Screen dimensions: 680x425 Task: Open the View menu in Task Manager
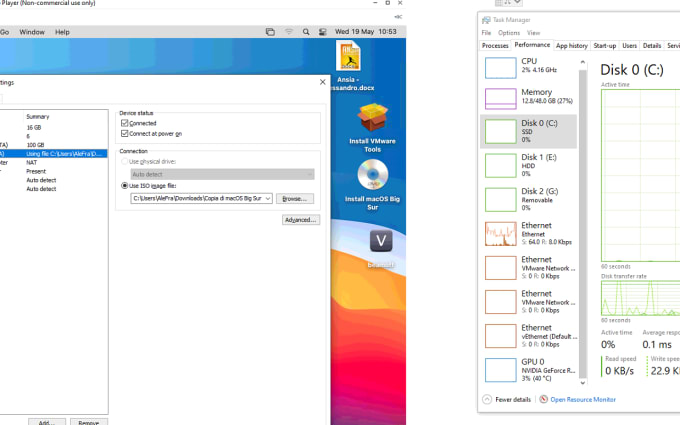pos(533,33)
